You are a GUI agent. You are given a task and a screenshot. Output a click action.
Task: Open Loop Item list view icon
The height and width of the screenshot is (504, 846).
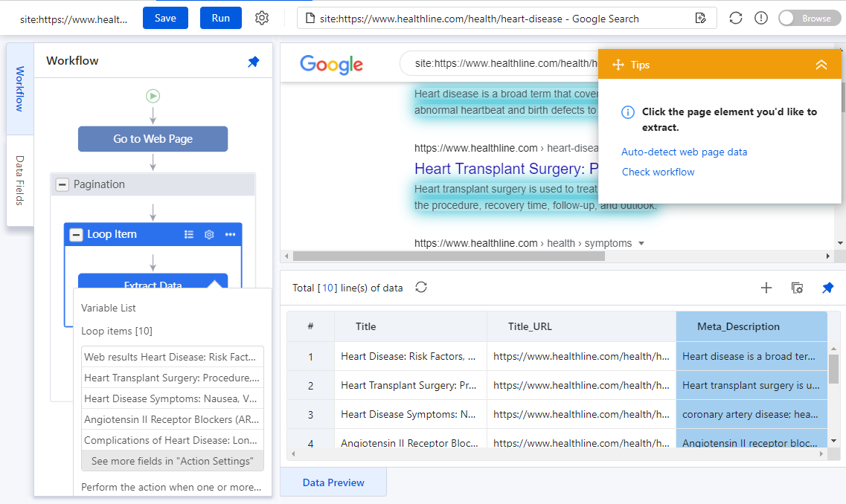click(189, 234)
